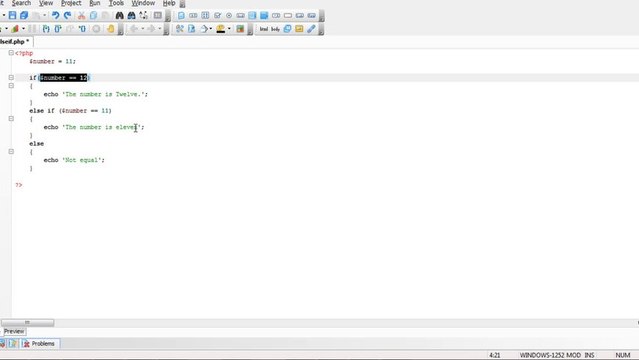Open the Run menu
The width and height of the screenshot is (639, 360).
95,3
